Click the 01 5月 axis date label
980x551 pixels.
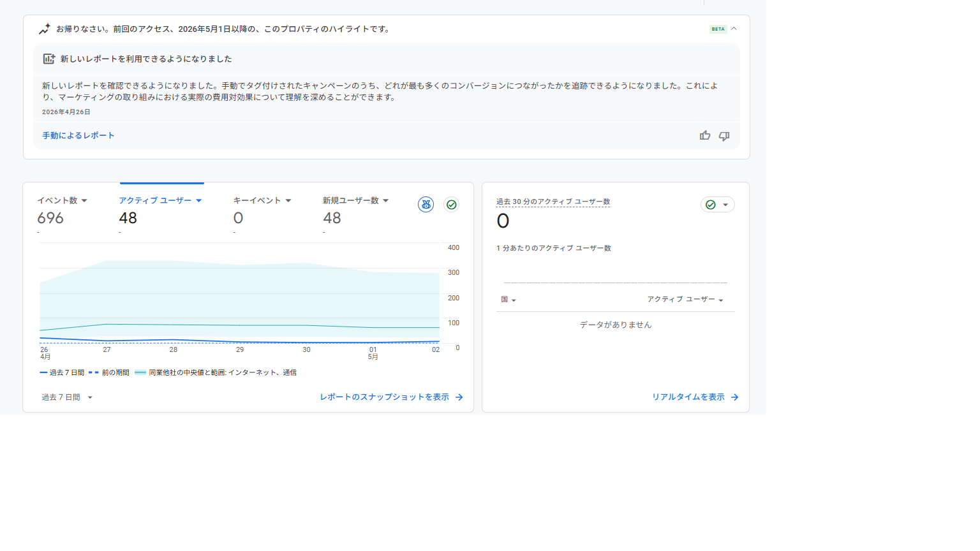[373, 353]
